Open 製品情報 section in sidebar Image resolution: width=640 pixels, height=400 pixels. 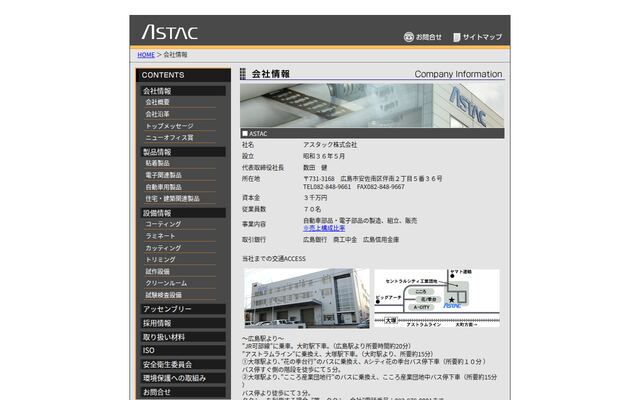(x=183, y=152)
